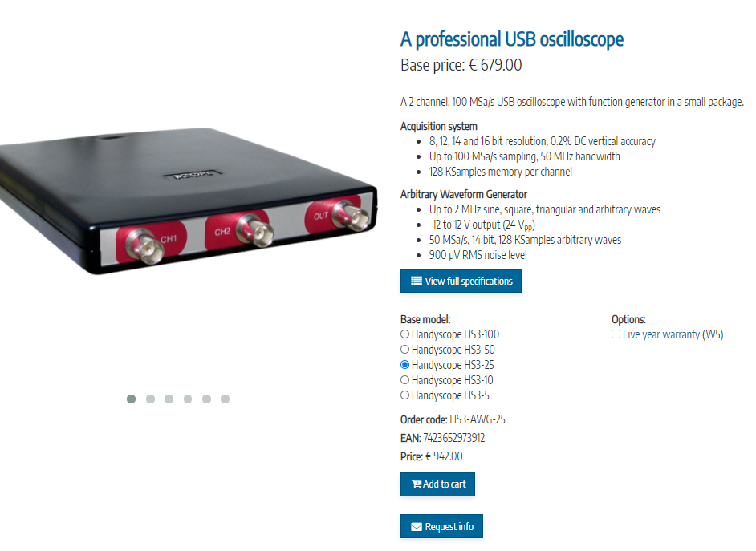The image size is (756, 551).
Task: Jump to the third carousel dot
Action: coord(169,399)
